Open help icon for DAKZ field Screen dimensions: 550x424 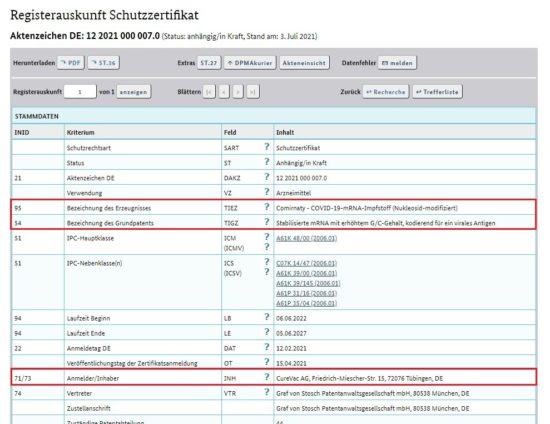pos(267,177)
